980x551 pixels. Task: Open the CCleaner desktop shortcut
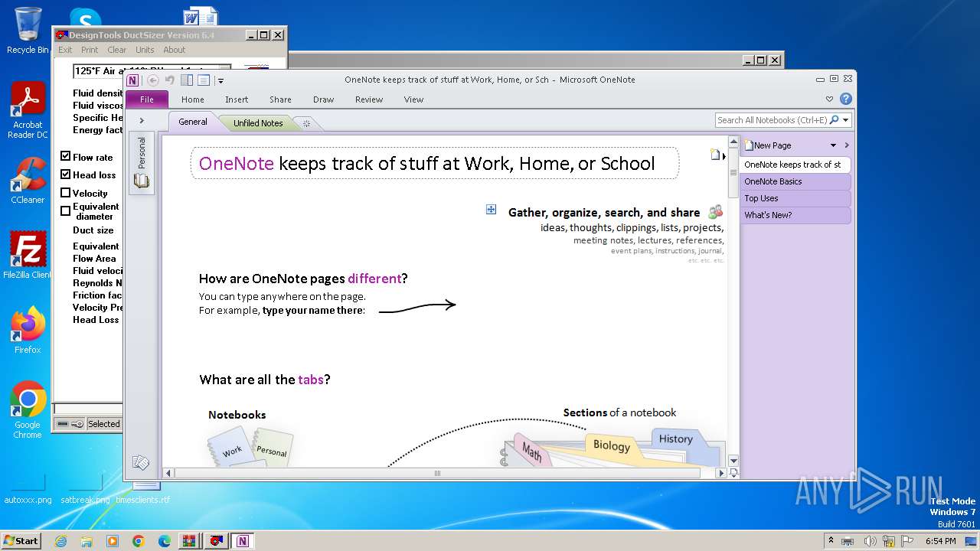coord(28,181)
